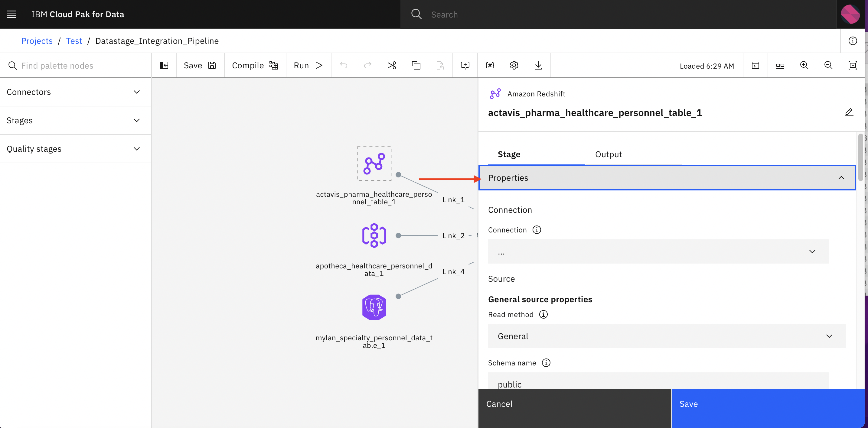This screenshot has height=428, width=868.
Task: Expand the Quality stages palette section
Action: tap(76, 148)
